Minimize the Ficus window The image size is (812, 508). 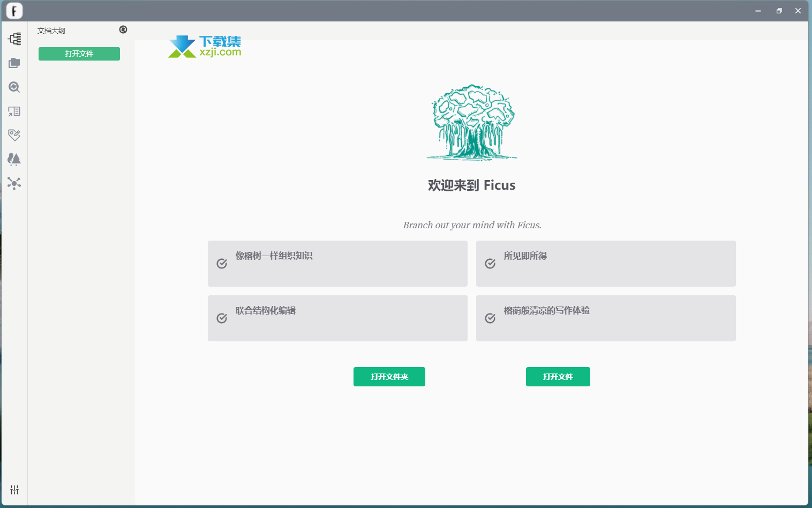[758, 11]
